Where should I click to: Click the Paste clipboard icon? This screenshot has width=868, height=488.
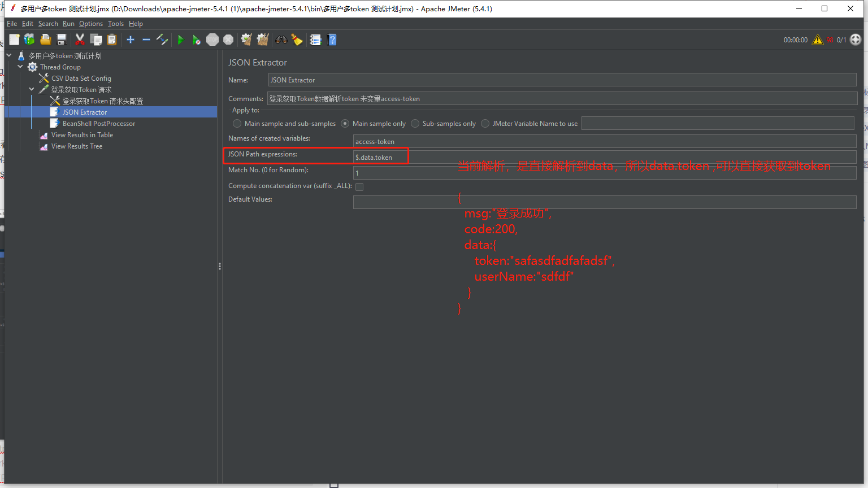(112, 40)
